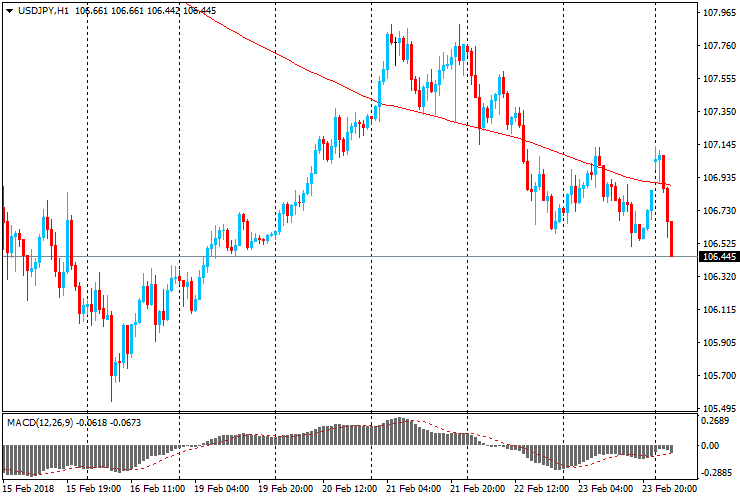Click the price axis value 105.905
740x500 pixels.
[719, 343]
